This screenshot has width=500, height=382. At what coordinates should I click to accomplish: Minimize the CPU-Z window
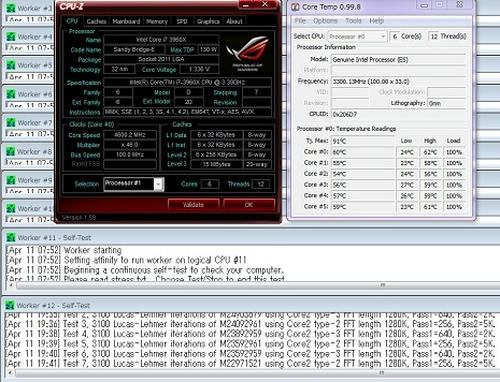pyautogui.click(x=247, y=5)
